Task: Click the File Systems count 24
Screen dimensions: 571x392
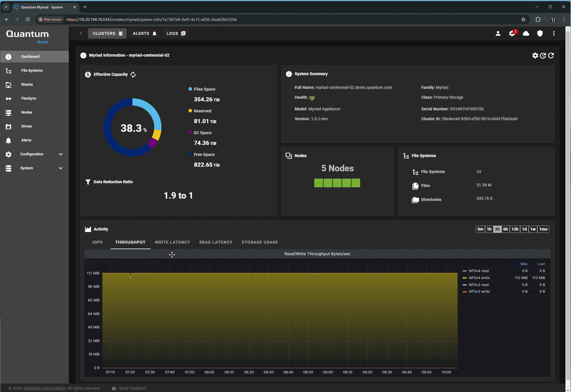Action: (x=479, y=172)
